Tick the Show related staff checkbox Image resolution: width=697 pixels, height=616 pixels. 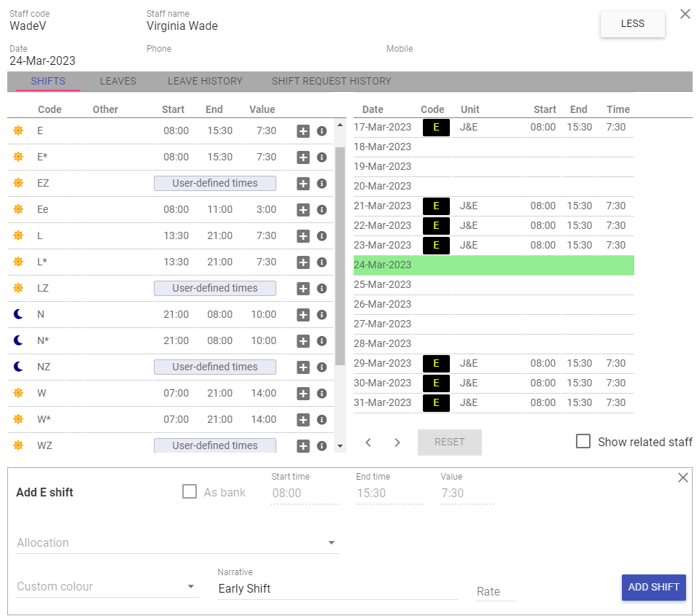583,442
